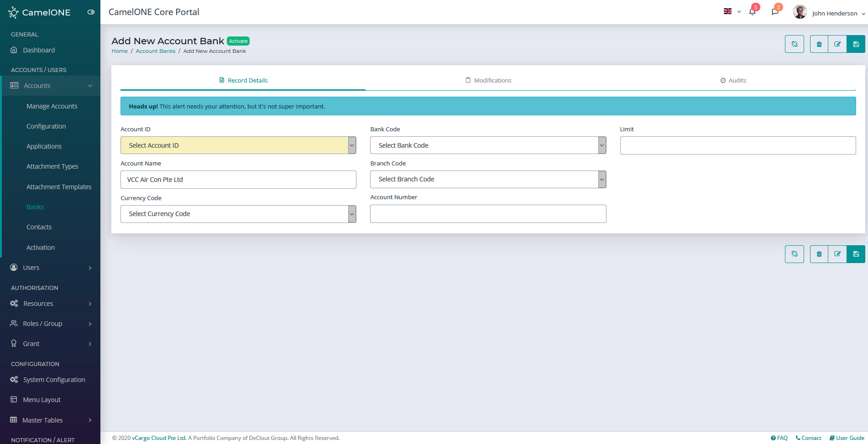The image size is (868, 444).
Task: Open the Select Bank Code dropdown
Action: pyautogui.click(x=487, y=145)
